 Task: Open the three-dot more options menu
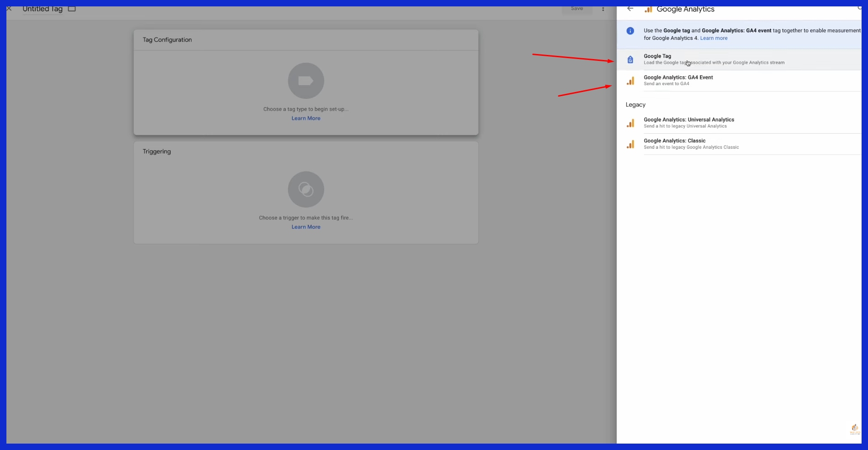pos(603,9)
